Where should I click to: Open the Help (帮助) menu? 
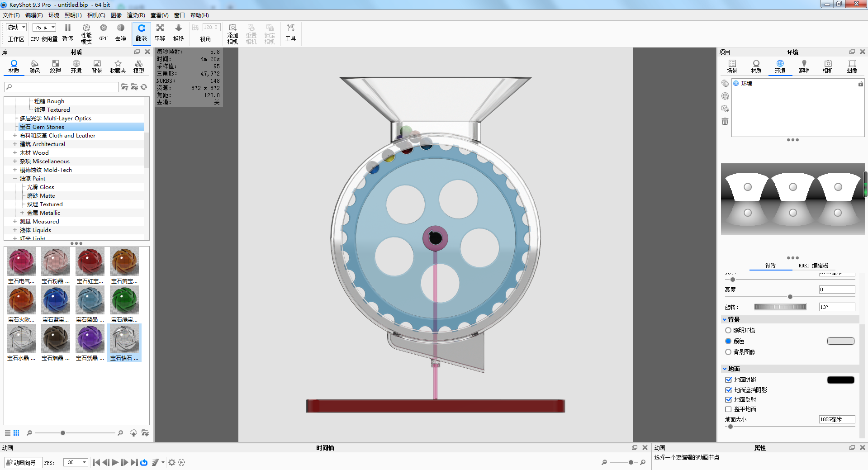pyautogui.click(x=199, y=15)
